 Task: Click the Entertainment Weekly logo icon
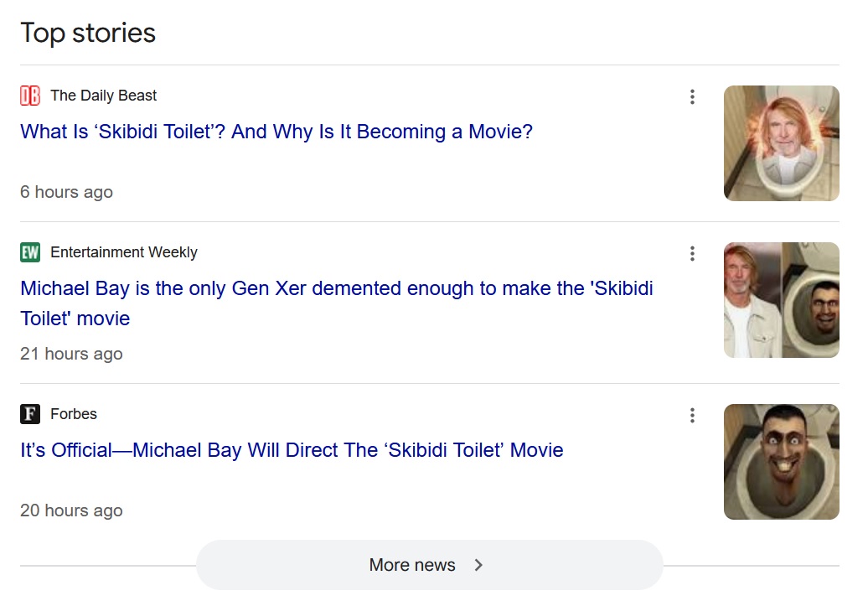tap(30, 252)
